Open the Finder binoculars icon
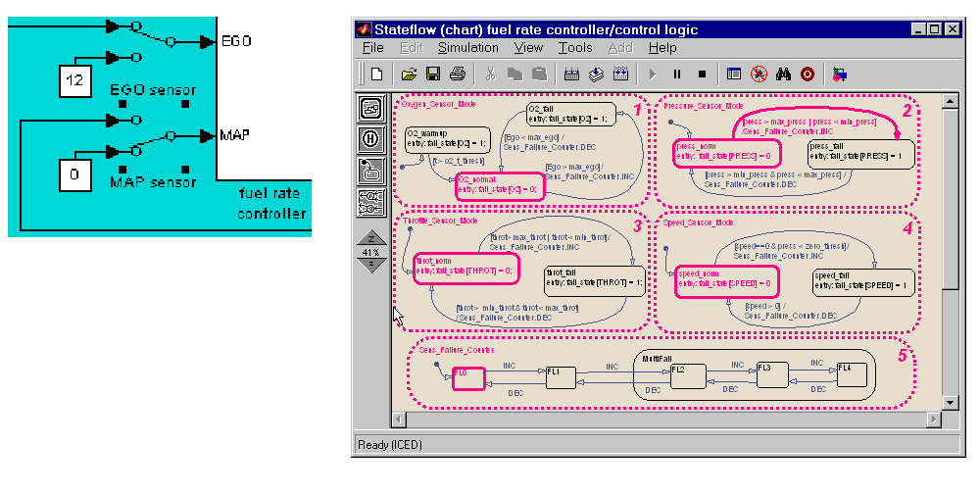Screen dimensions: 980x495 (x=783, y=74)
